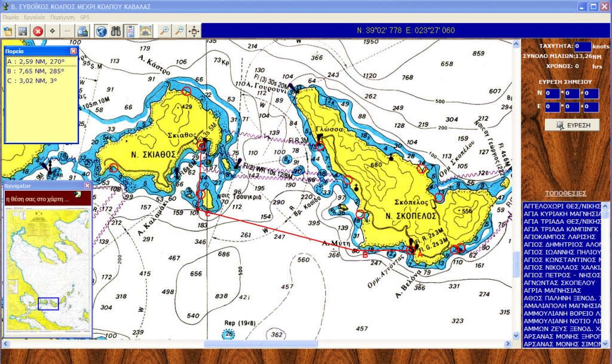
Task: Select route leg 'A : 2,59 NM, 270°'
Action: click(41, 62)
